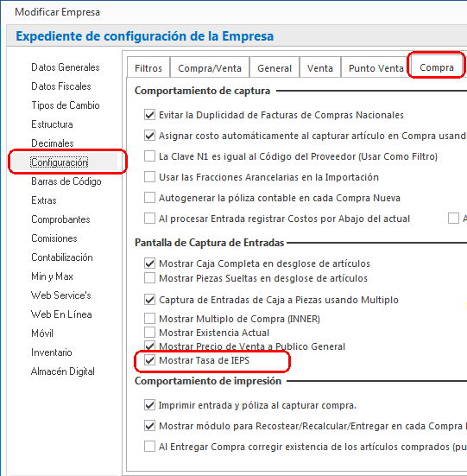Click the Pantalla de Captura de Entradas heading
This screenshot has width=467, height=476.
click(209, 243)
